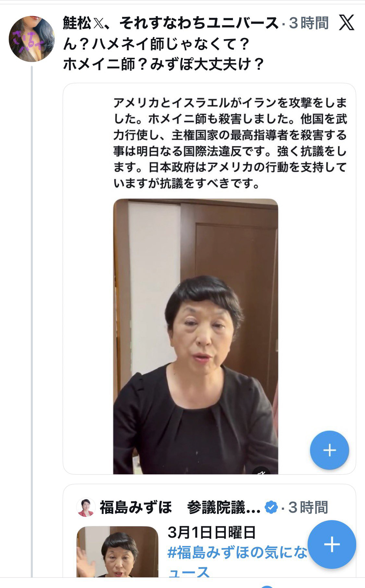Viewport: 365px width, 588px height.
Task: Click the 3月1日日曜日 text in quoted tweet
Action: click(212, 532)
